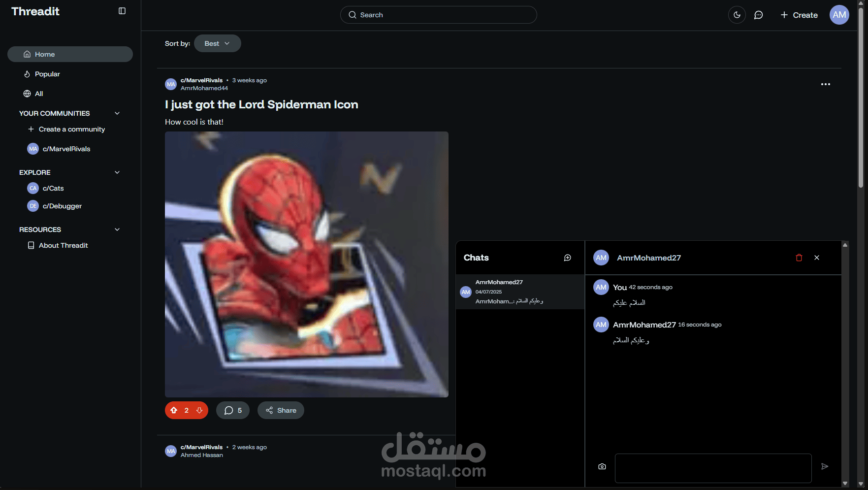This screenshot has width=868, height=490.
Task: Open the c/Cats community
Action: (46, 188)
